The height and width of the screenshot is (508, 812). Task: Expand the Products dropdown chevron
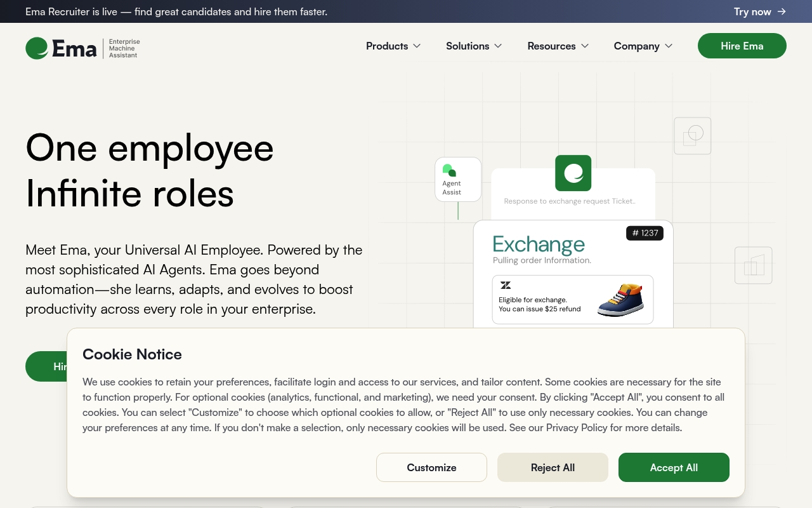(x=417, y=46)
